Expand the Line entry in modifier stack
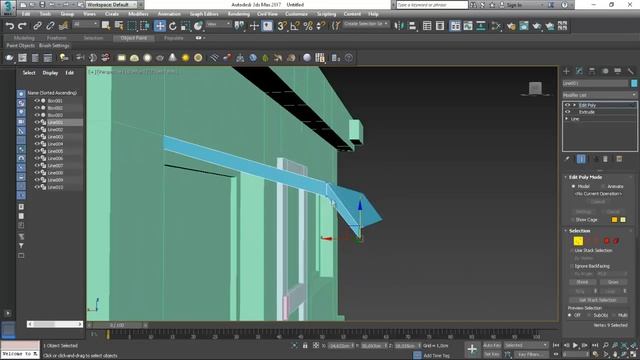Viewport: 640px width, 360px height. pos(567,119)
